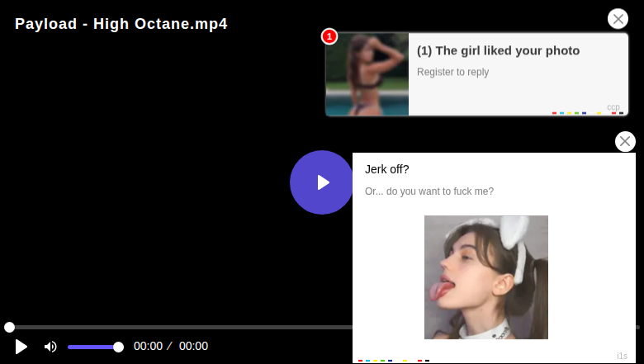Click the red notification badge showing 1
The height and width of the screenshot is (364, 644).
[329, 36]
